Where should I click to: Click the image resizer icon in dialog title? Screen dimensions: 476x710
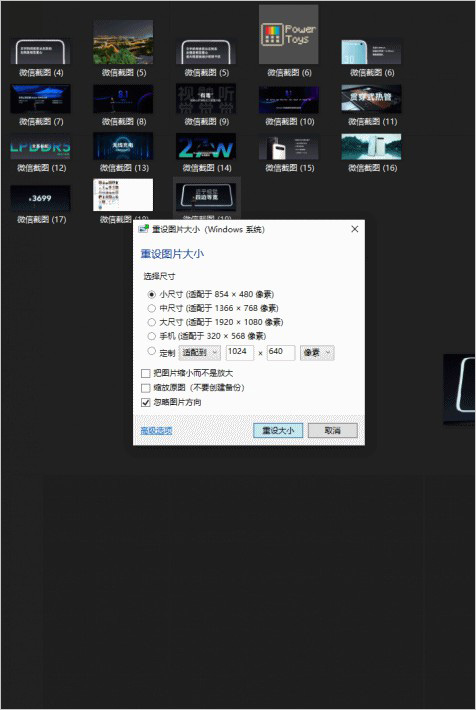pyautogui.click(x=144, y=229)
